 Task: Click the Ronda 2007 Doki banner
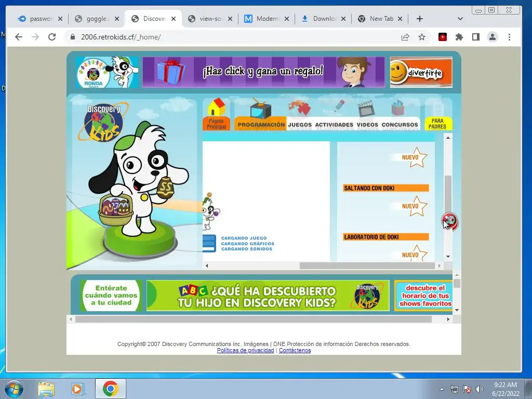tap(107, 72)
